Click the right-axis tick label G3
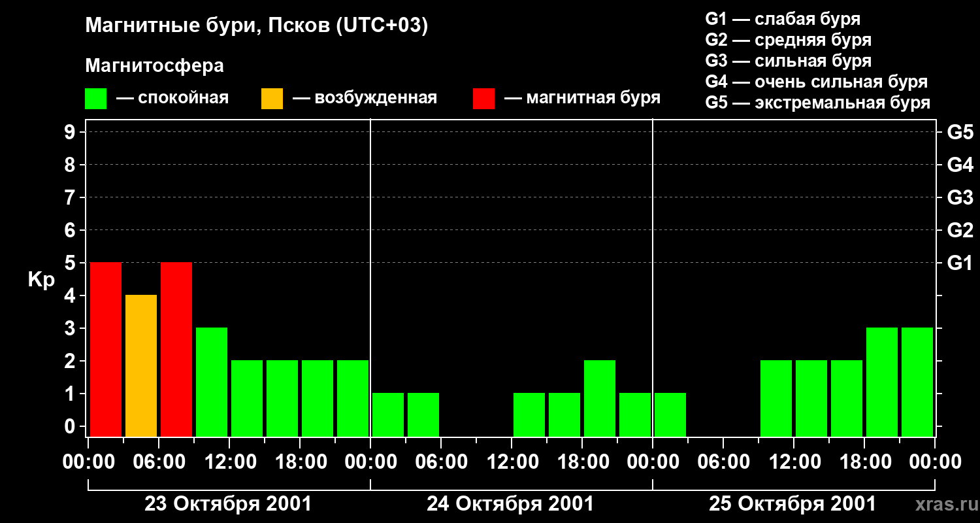The width and height of the screenshot is (980, 523). (x=960, y=197)
